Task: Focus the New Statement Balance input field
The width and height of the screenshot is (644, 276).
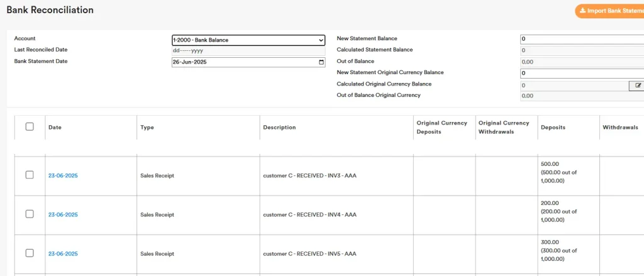Action: (x=582, y=40)
